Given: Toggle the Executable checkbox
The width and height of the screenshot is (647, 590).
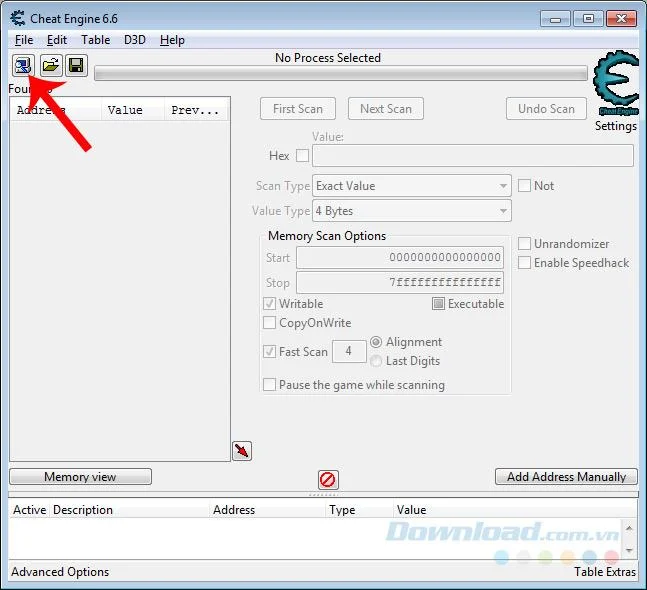Looking at the screenshot, I should pyautogui.click(x=438, y=304).
